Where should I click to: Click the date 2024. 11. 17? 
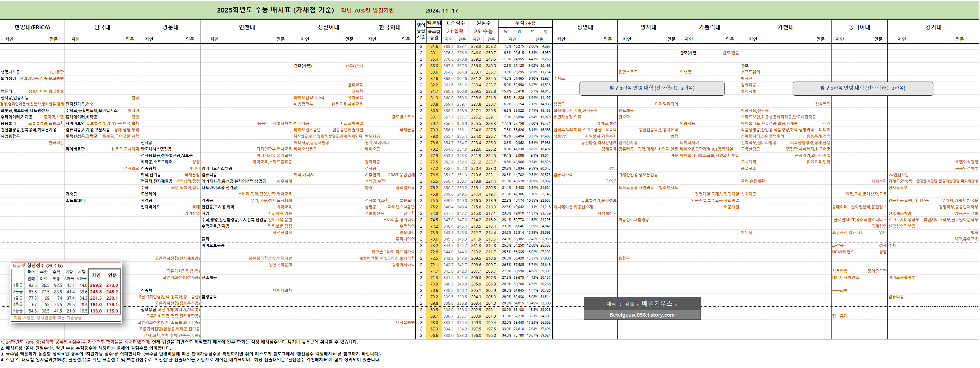coord(442,11)
